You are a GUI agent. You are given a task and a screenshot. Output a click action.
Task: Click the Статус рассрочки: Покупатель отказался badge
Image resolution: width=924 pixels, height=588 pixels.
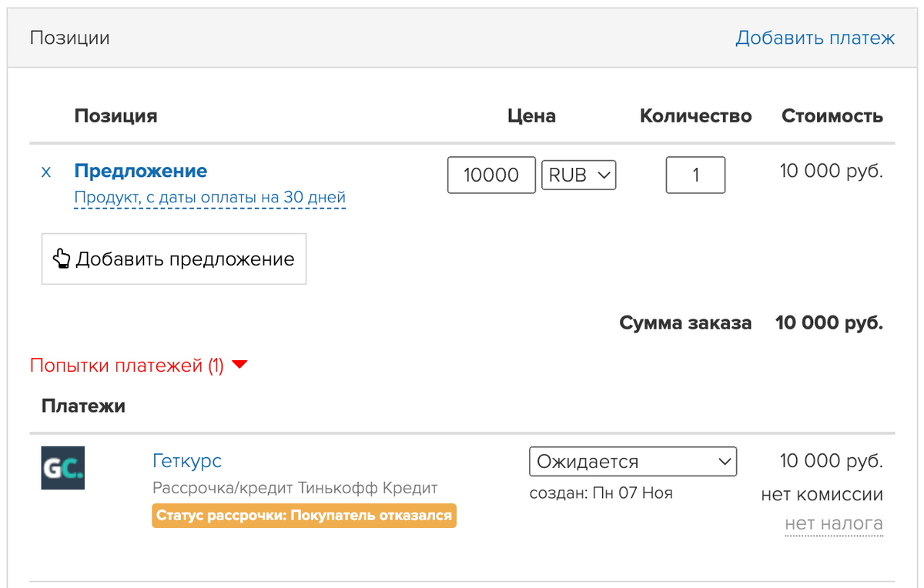[304, 516]
